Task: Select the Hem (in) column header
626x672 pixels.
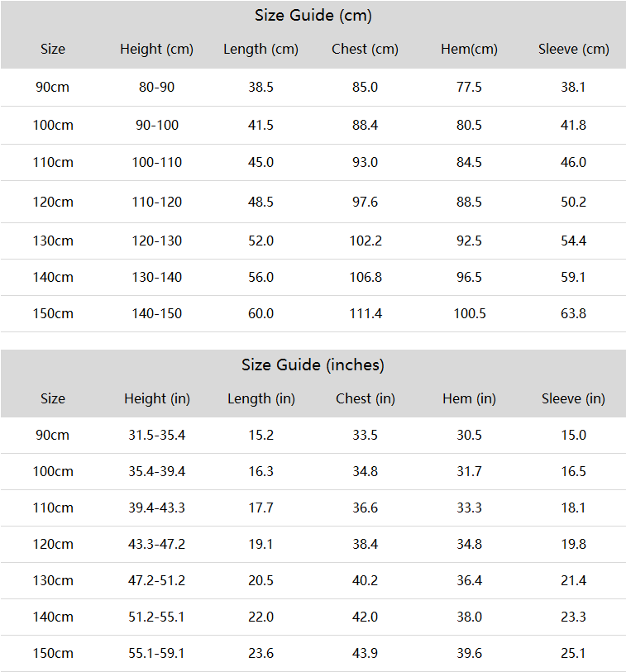Action: (x=469, y=399)
